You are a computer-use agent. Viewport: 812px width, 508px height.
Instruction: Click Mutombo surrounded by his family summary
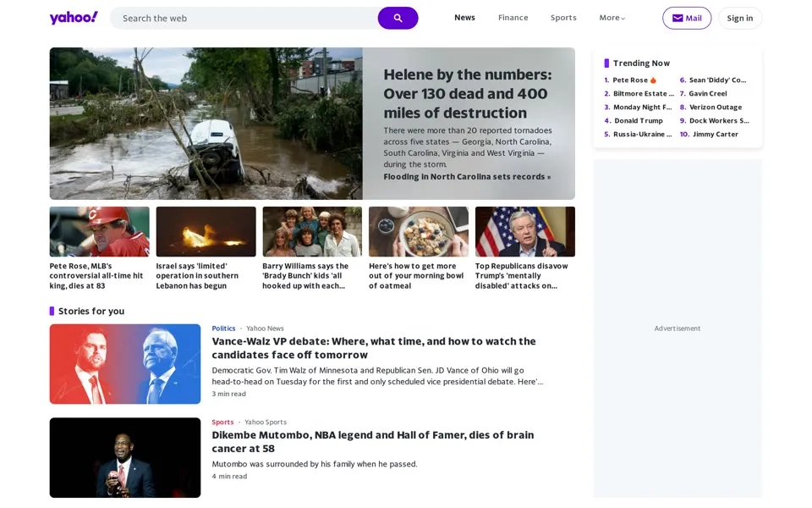315,464
